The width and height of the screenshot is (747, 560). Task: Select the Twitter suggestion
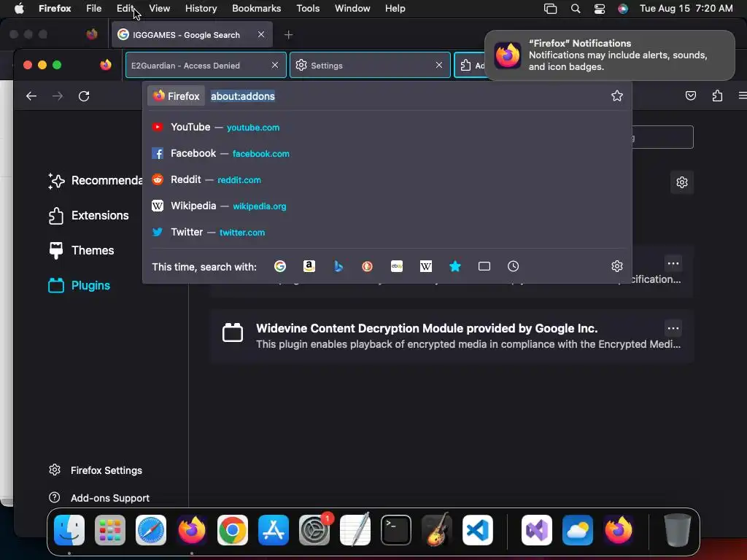click(387, 232)
